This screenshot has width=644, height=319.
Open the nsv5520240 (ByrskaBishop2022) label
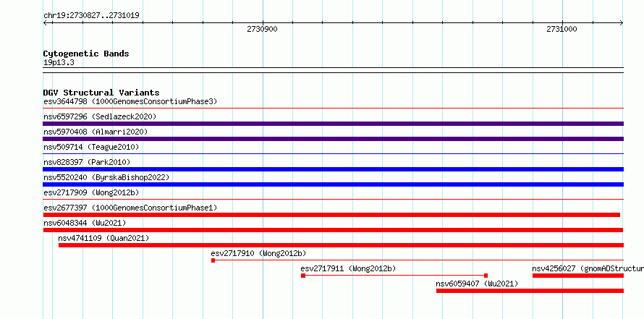(106, 177)
